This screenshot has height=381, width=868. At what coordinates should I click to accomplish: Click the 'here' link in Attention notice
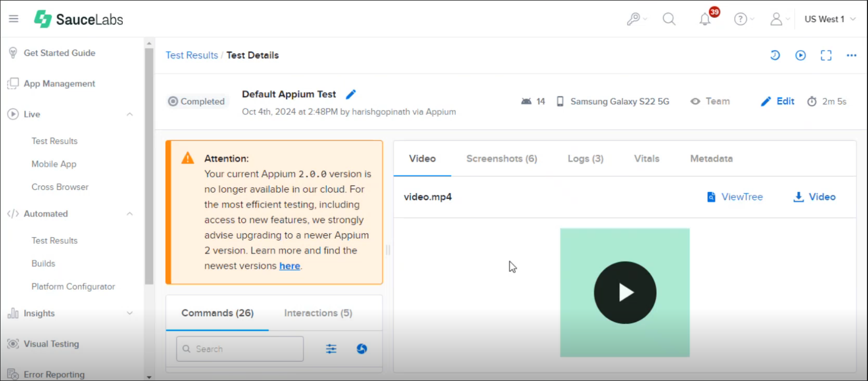[289, 266]
